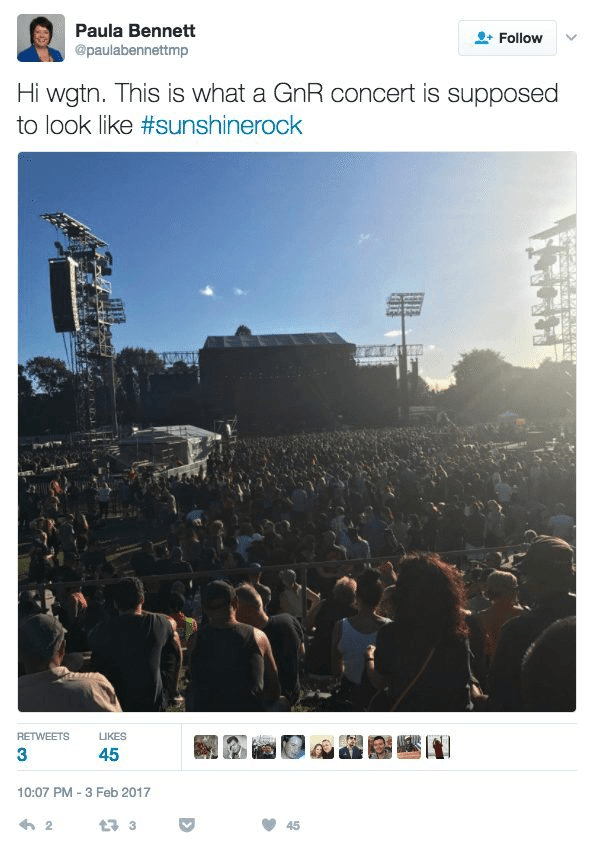Like the tweet with heart icon

click(269, 825)
